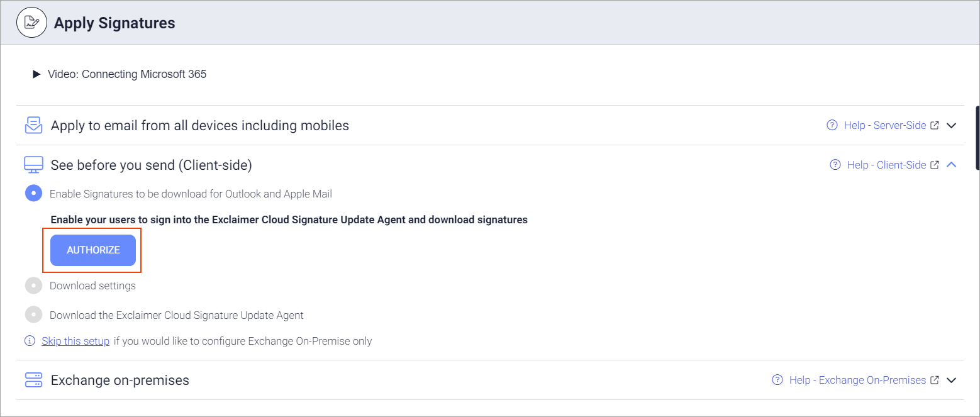Screen dimensions: 980x417
Task: Click the play icon beside the Microsoft 365 video
Action: point(36,74)
